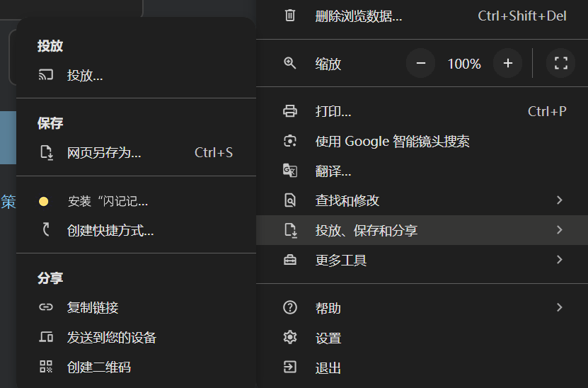Click the save page icon for 网页另存为
The width and height of the screenshot is (588, 388).
(x=46, y=152)
